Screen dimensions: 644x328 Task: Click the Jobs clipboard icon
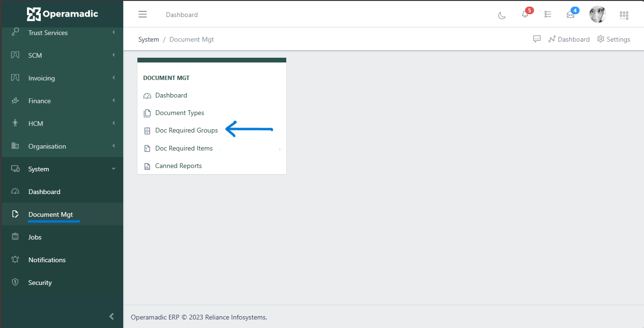pyautogui.click(x=15, y=237)
